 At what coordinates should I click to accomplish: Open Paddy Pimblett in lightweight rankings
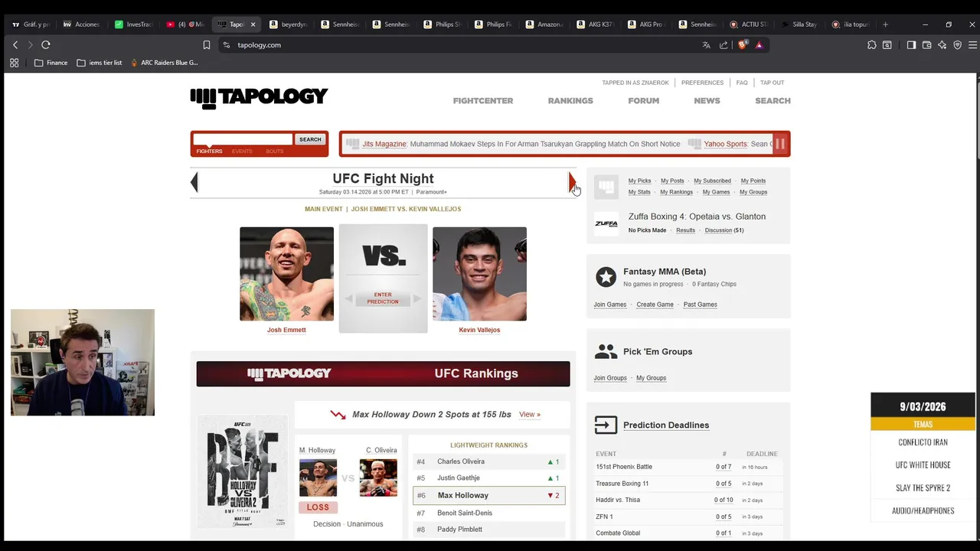pos(459,530)
